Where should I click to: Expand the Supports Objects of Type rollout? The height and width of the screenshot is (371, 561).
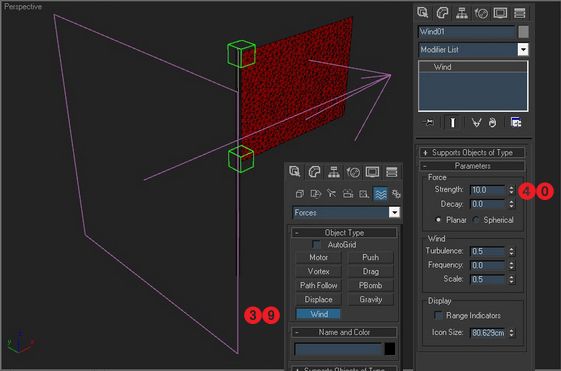tap(472, 153)
